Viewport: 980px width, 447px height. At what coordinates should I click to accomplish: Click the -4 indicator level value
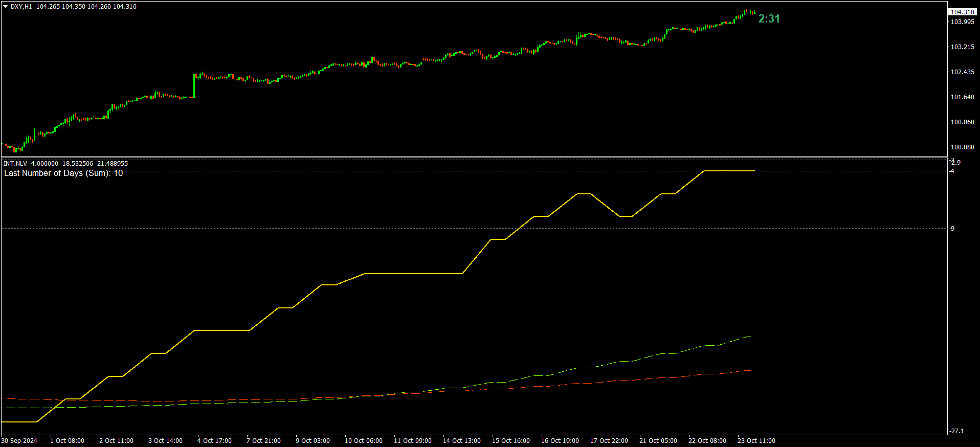952,171
